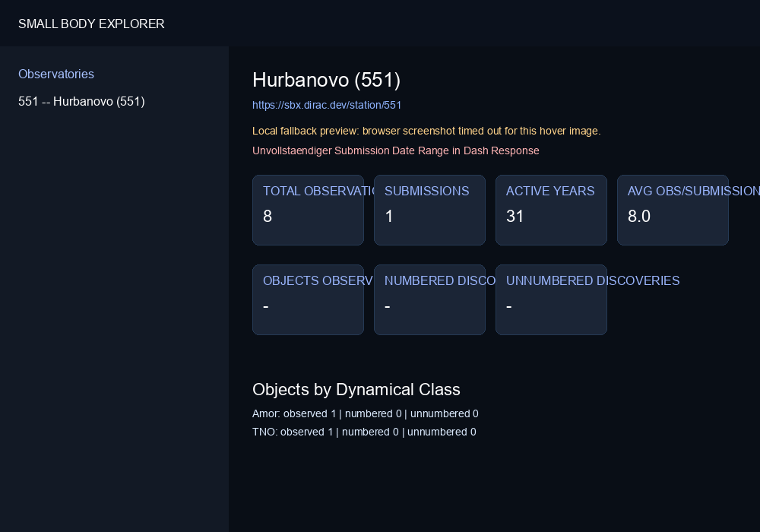Click the Objects by Dynamical Class heading
Viewport: 760px width, 532px height.
pyautogui.click(x=356, y=390)
